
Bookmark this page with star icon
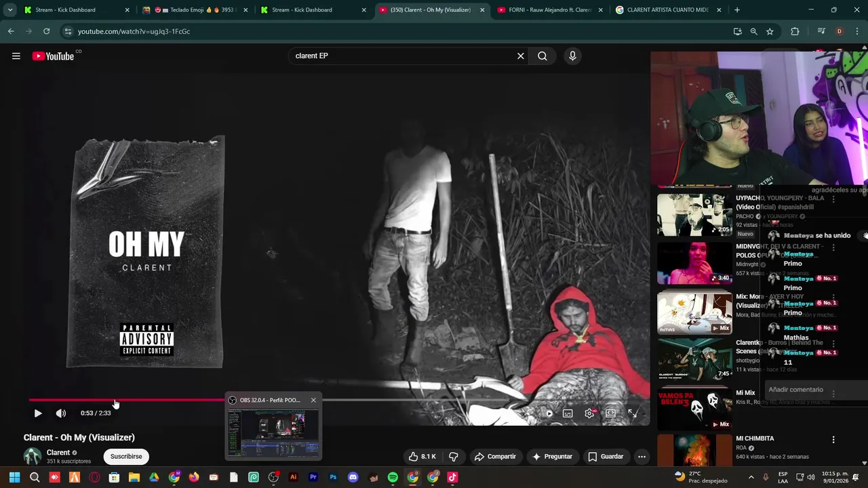coord(770,31)
